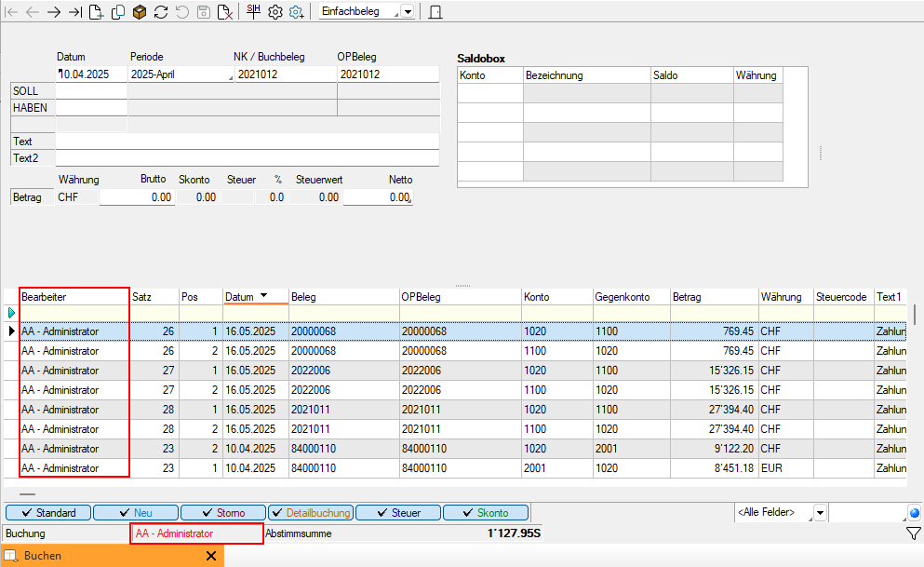Toggle the Neu filter button
This screenshot has width=924, height=567.
pyautogui.click(x=136, y=513)
